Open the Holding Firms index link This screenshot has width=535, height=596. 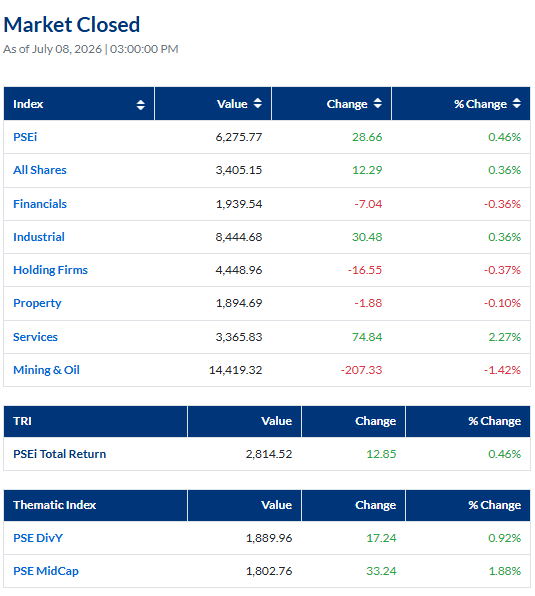point(51,270)
